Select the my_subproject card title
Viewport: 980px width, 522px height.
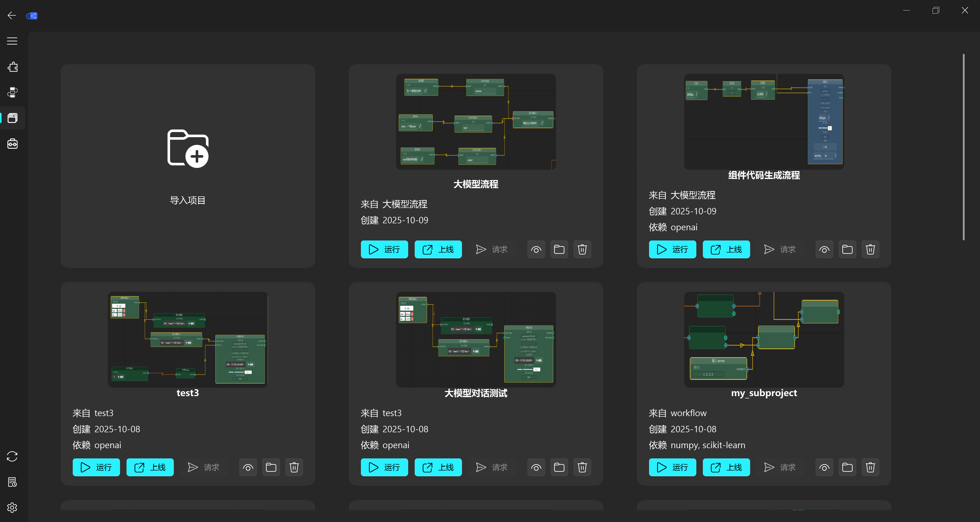764,393
